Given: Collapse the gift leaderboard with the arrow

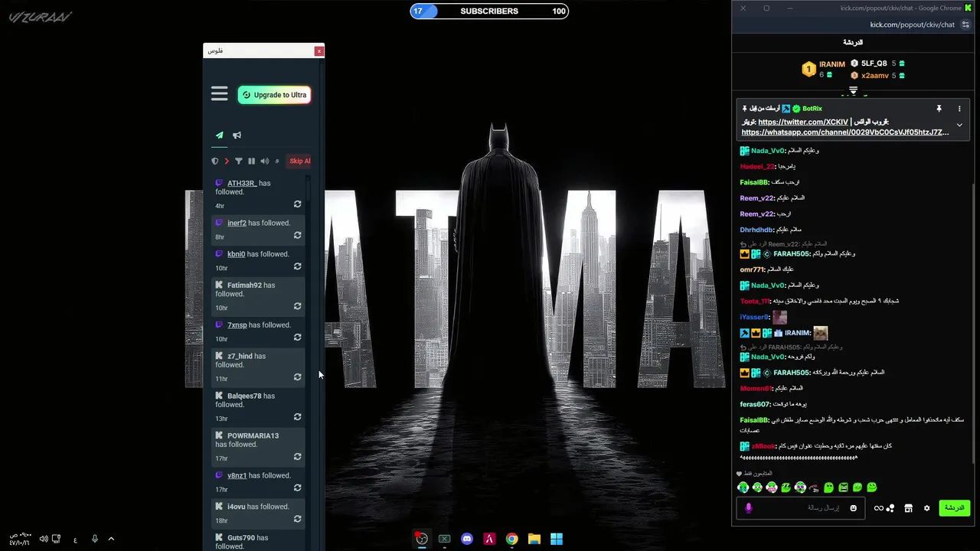Looking at the screenshot, I should coord(853,90).
